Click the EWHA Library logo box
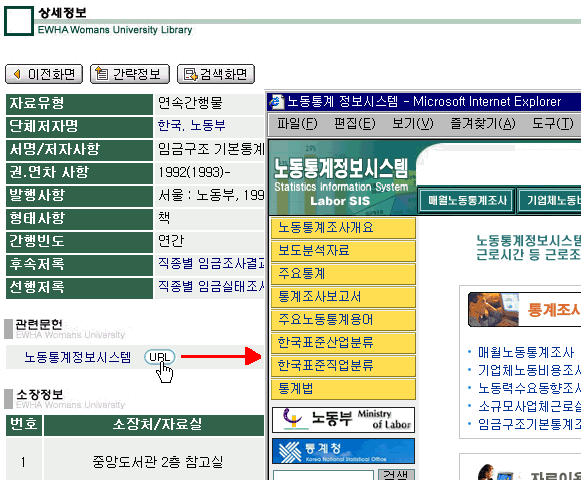 click(19, 21)
